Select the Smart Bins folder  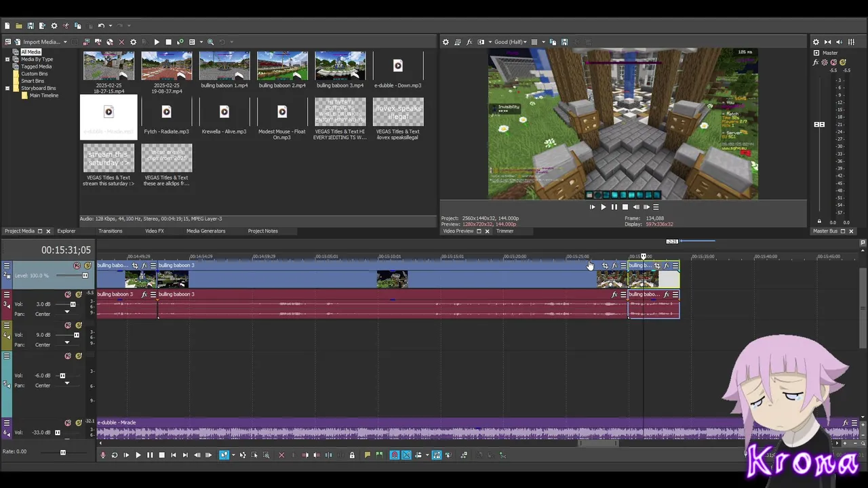coord(33,81)
